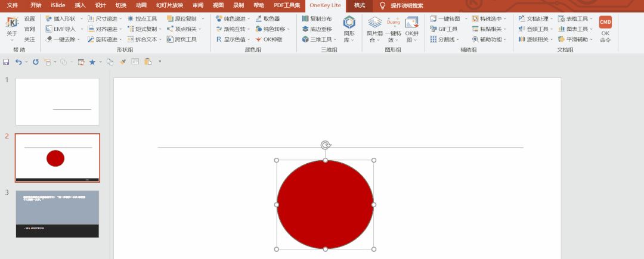Image resolution: width=644 pixels, height=259 pixels.
Task: Open the 顶点相关 dropdown
Action: 200,29
